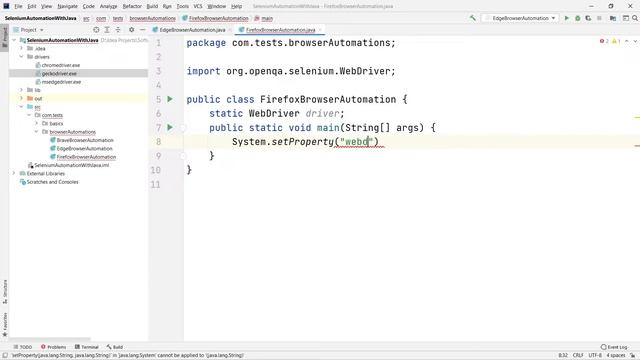Close the EdgeBrowserAutomation.java tab
Viewport: 640px width, 360px height.
click(x=230, y=30)
